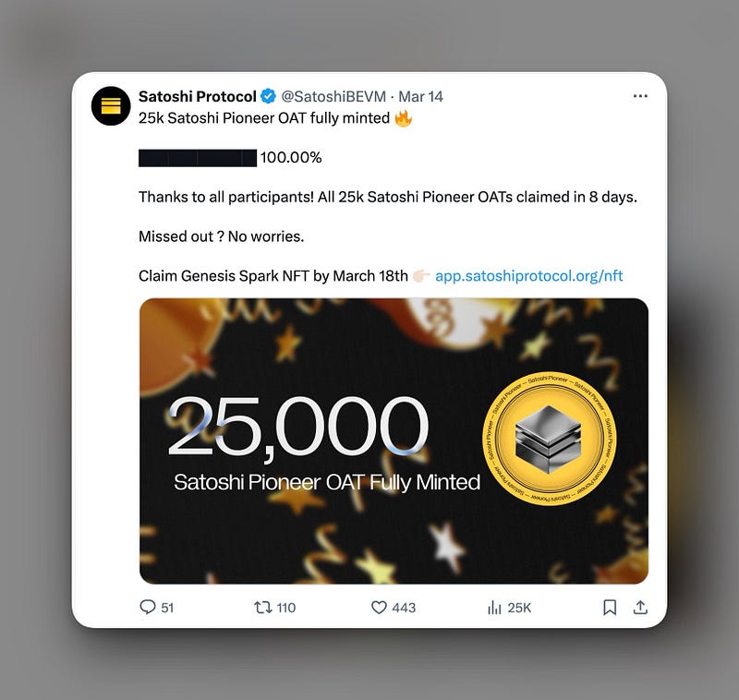Click the blue verified badge

(268, 96)
